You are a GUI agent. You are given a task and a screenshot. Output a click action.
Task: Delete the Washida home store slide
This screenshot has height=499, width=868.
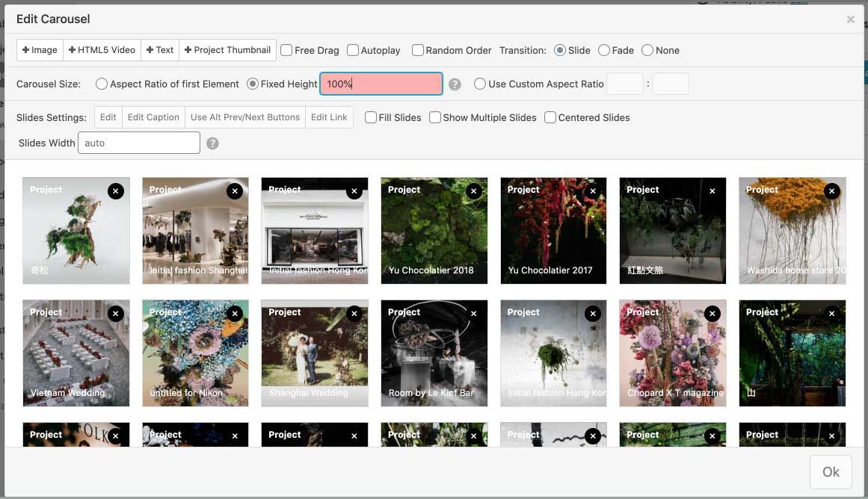click(x=831, y=191)
